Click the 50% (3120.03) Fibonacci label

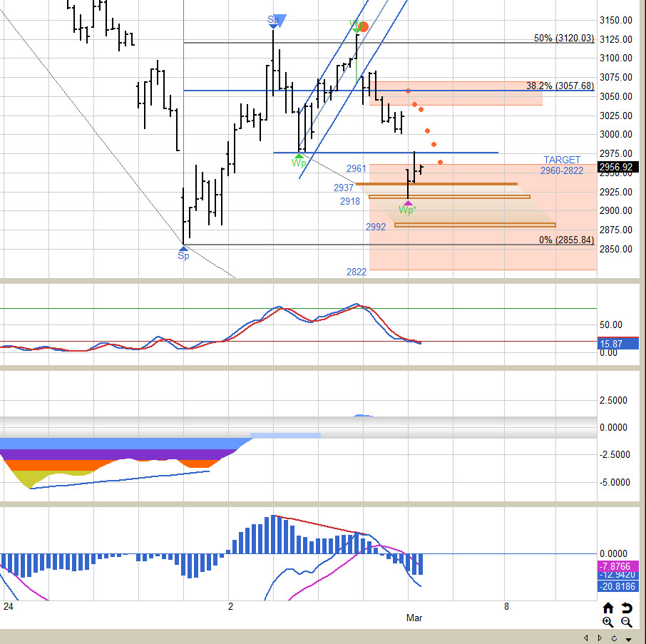tap(563, 39)
